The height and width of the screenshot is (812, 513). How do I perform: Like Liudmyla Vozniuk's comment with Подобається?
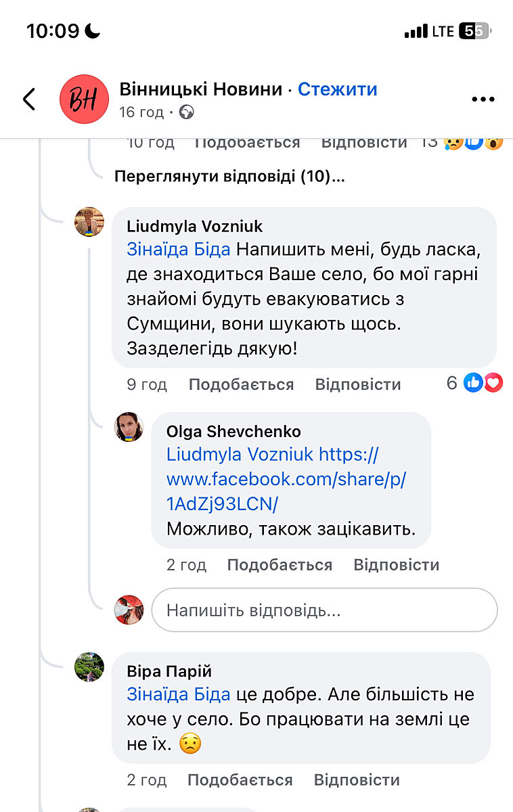(x=241, y=384)
